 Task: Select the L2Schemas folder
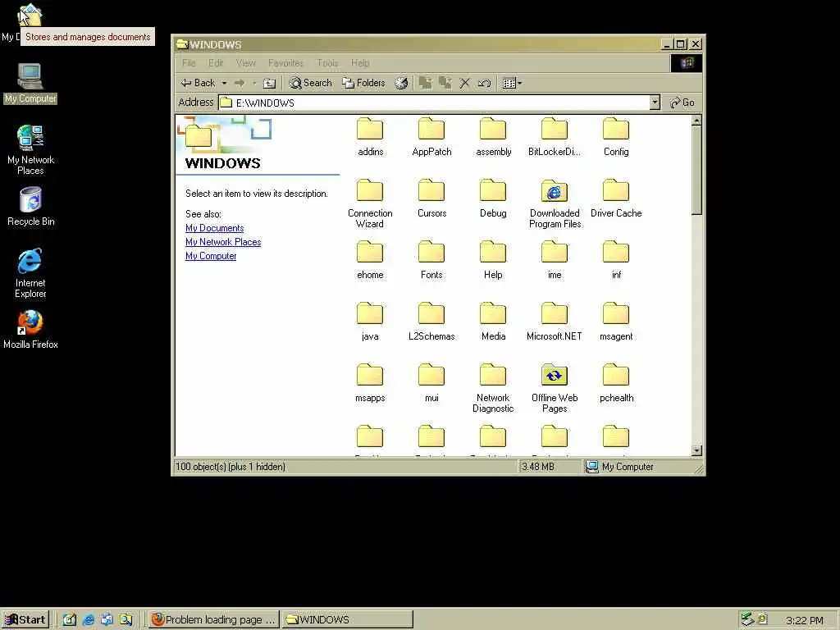431,322
